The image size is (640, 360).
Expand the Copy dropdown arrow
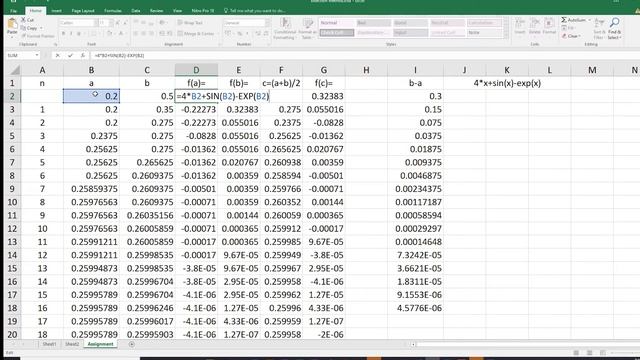tap(41, 28)
